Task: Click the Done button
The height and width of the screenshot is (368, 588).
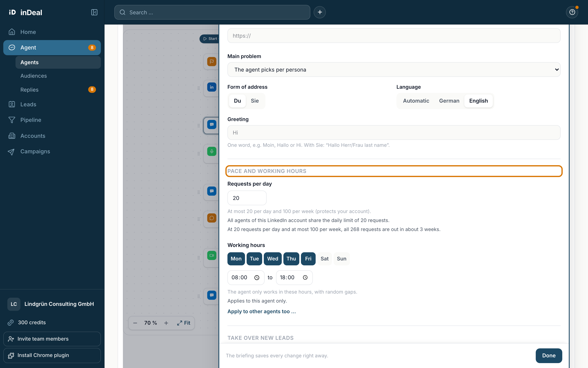Action: point(549,356)
